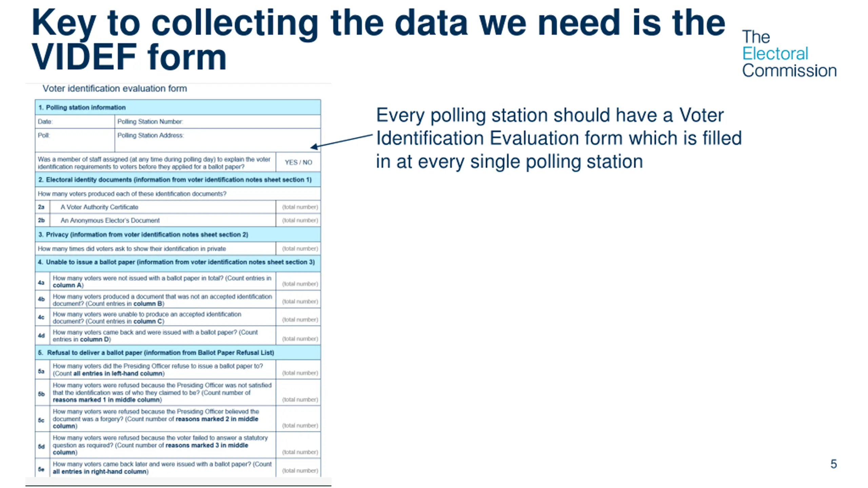868x488 pixels.
Task: Click total number box for Voter Authority Certificate
Action: (x=298, y=207)
